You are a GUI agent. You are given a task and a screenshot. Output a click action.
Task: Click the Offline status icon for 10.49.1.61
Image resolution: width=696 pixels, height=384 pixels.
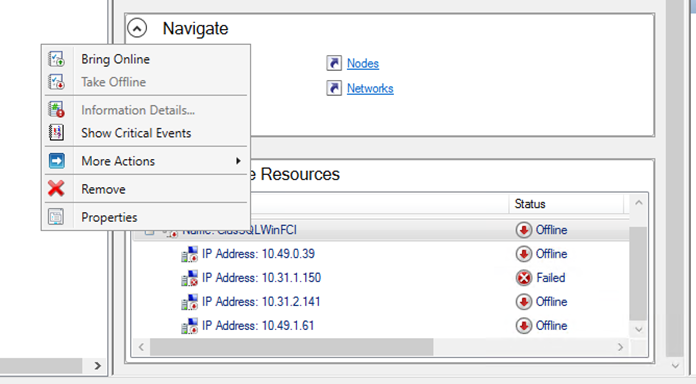click(524, 326)
